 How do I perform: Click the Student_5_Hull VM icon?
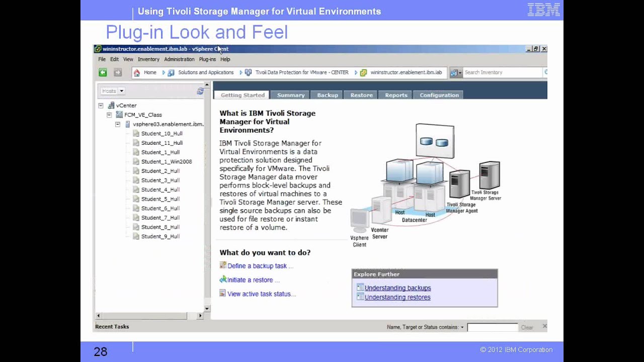point(136,199)
